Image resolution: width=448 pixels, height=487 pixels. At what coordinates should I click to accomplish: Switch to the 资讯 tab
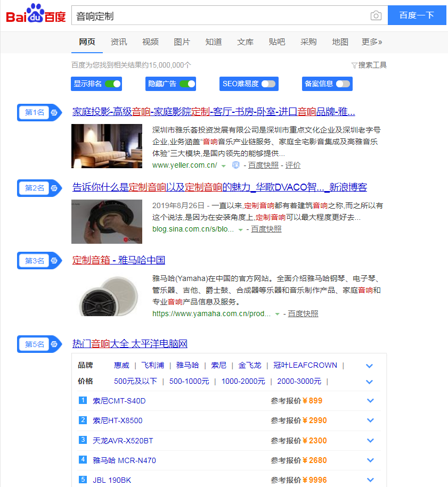coord(119,42)
